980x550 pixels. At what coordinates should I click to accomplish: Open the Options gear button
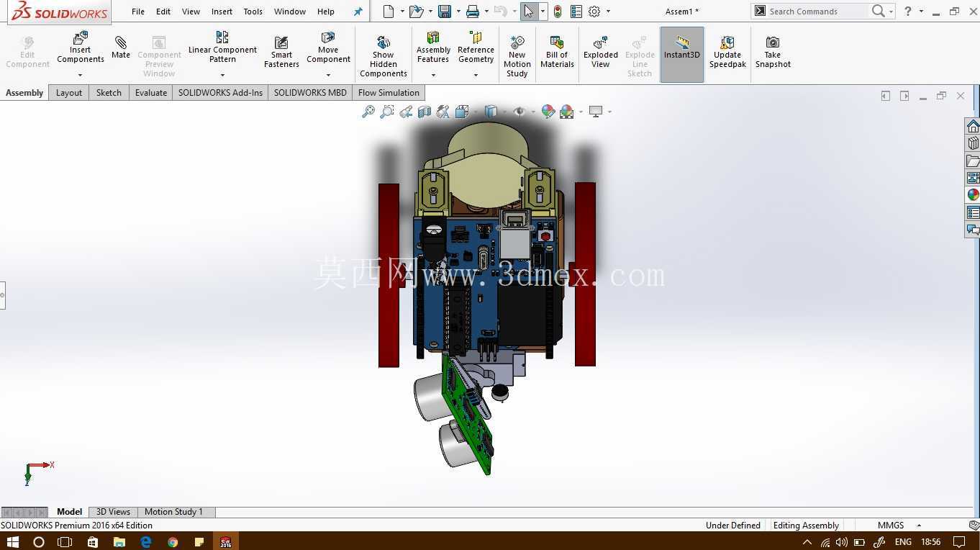(x=594, y=12)
